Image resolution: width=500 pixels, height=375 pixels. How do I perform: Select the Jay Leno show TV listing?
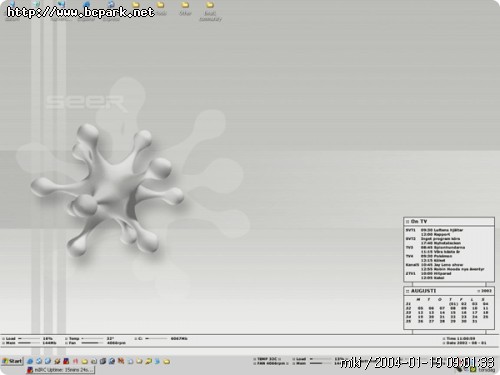click(442, 265)
